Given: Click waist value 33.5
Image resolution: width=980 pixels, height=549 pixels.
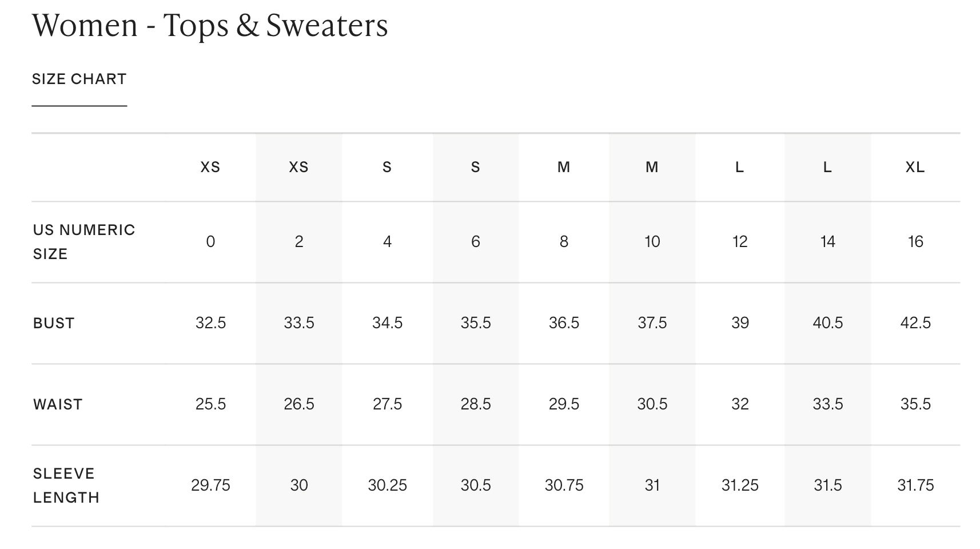Looking at the screenshot, I should (827, 404).
